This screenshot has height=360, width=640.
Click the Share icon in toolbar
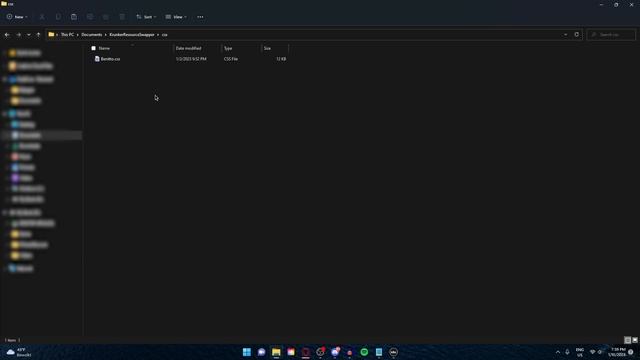coord(106,17)
